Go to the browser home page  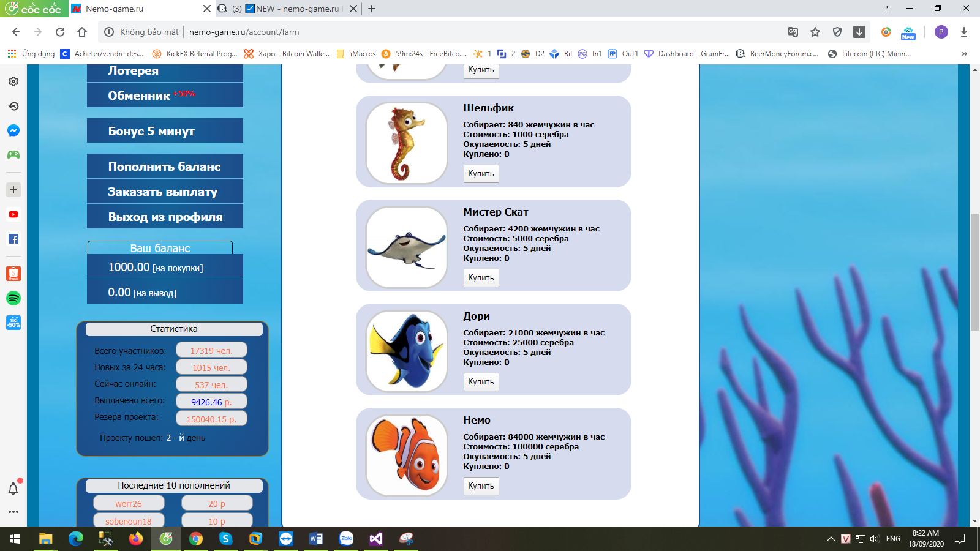point(82,32)
